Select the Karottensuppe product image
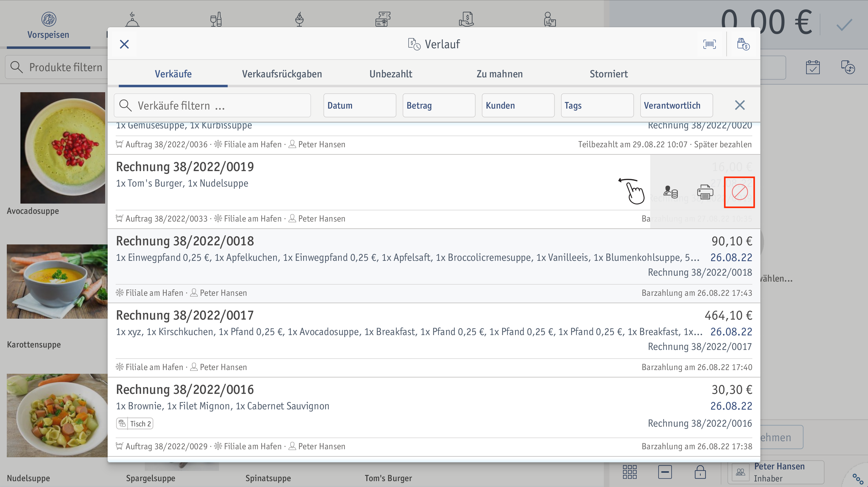The height and width of the screenshot is (487, 868). (x=57, y=282)
